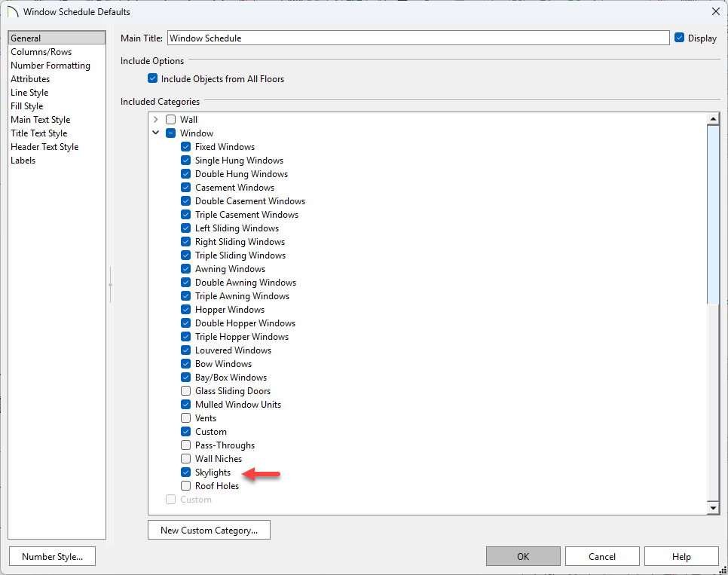Toggle the Display checkbox for Main Title

click(x=679, y=38)
